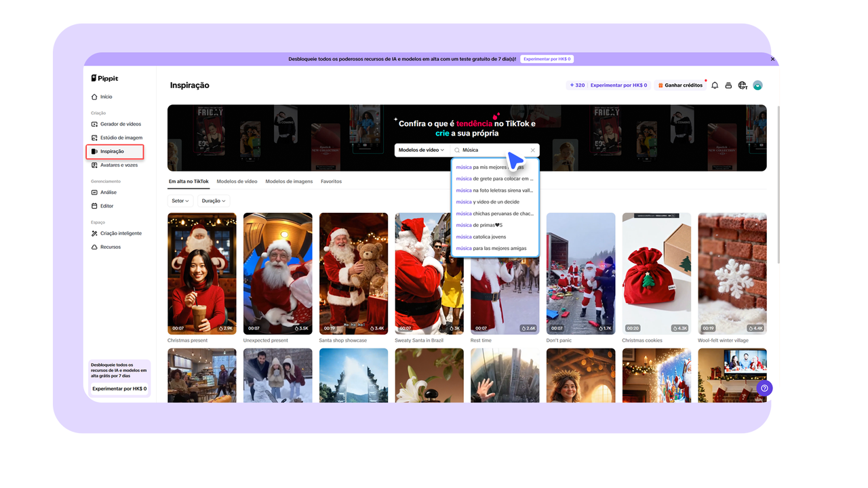
Task: Click the 00:19 duration on Wool-felt winter village
Action: coord(708,328)
